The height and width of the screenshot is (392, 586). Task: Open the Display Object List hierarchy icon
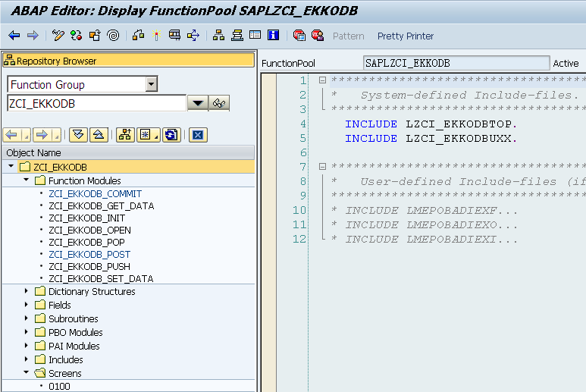218,36
